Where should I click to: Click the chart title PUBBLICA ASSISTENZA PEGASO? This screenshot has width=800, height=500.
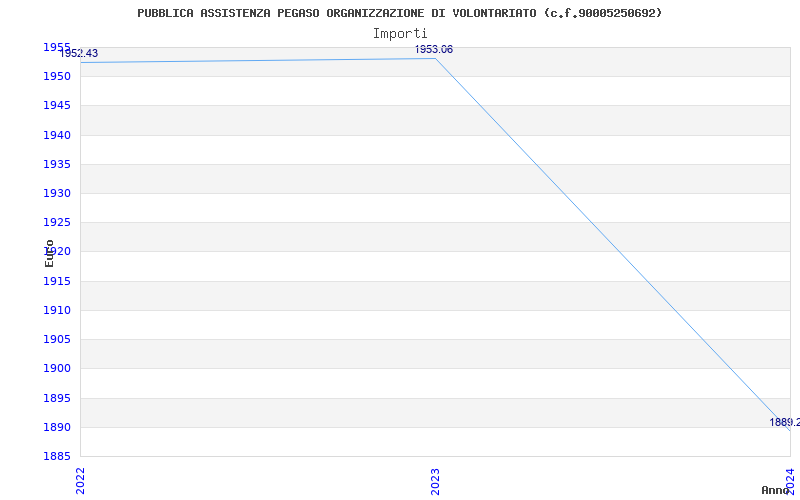(x=399, y=13)
